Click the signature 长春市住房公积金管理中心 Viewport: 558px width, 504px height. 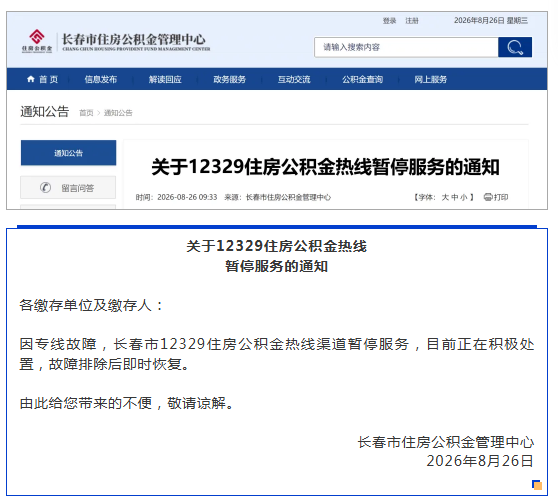(x=446, y=442)
